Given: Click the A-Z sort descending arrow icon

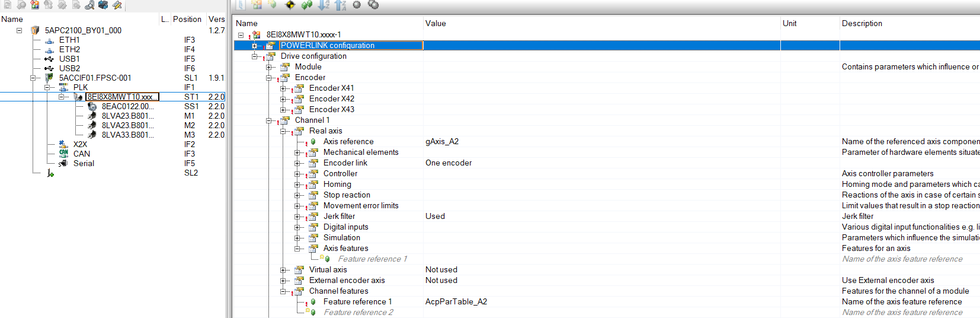Looking at the screenshot, I should pos(324,5).
